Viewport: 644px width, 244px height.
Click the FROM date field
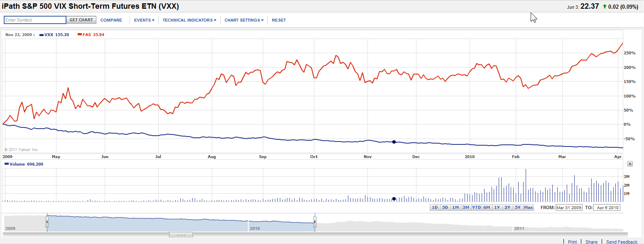coord(569,207)
